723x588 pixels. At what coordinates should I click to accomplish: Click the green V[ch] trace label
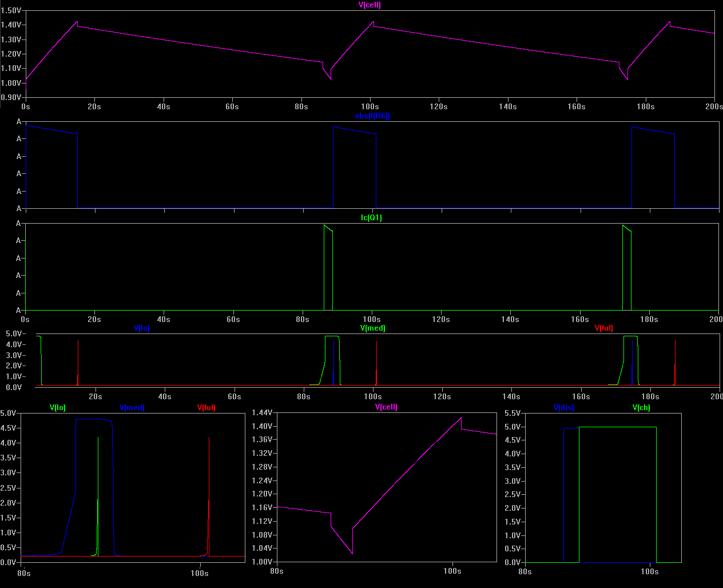point(641,408)
